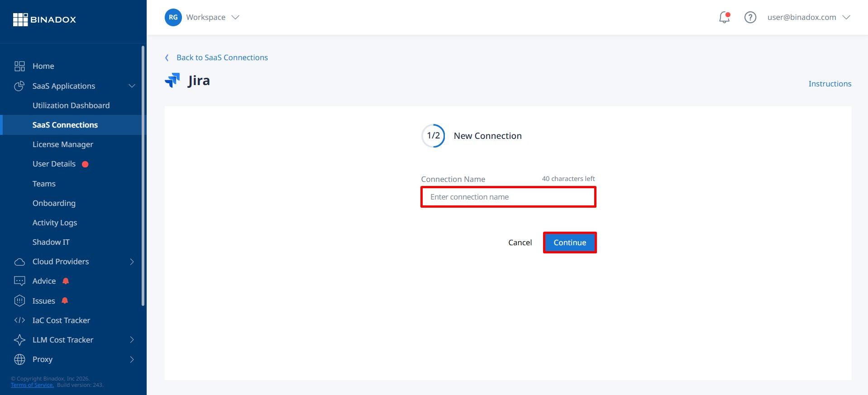The height and width of the screenshot is (395, 868).
Task: Click the back arrow chevron
Action: point(167,57)
